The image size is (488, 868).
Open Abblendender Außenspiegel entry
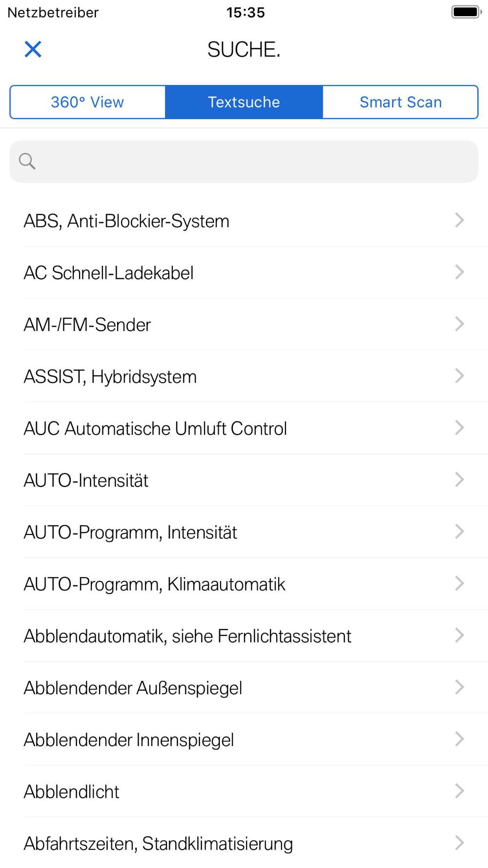[244, 687]
